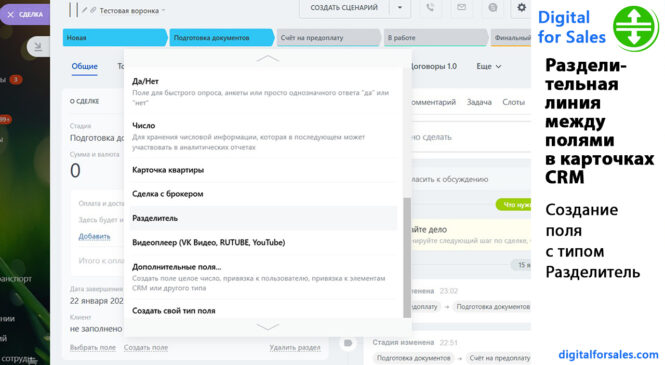The width and height of the screenshot is (665, 365).
Task: Open the Комментарий timeline tab
Action: 433,102
